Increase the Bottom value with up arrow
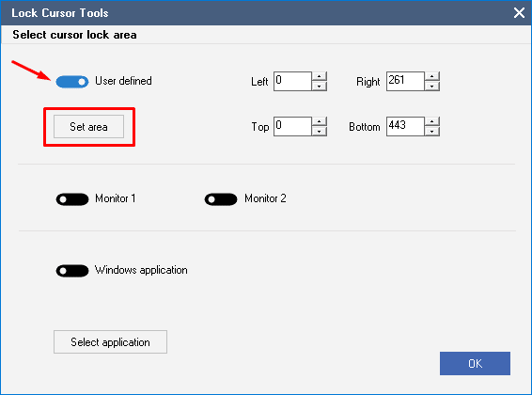This screenshot has height=395, width=532. point(432,121)
